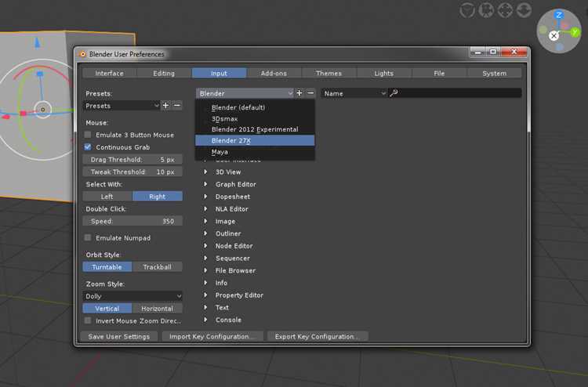Uncheck Continuous Grab

click(88, 146)
